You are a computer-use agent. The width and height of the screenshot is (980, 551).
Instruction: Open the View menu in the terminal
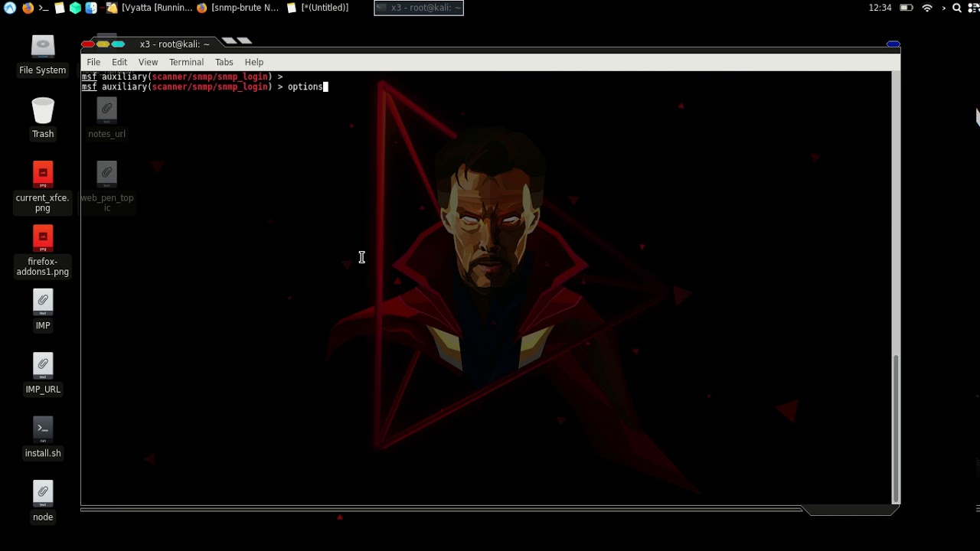[x=148, y=62]
